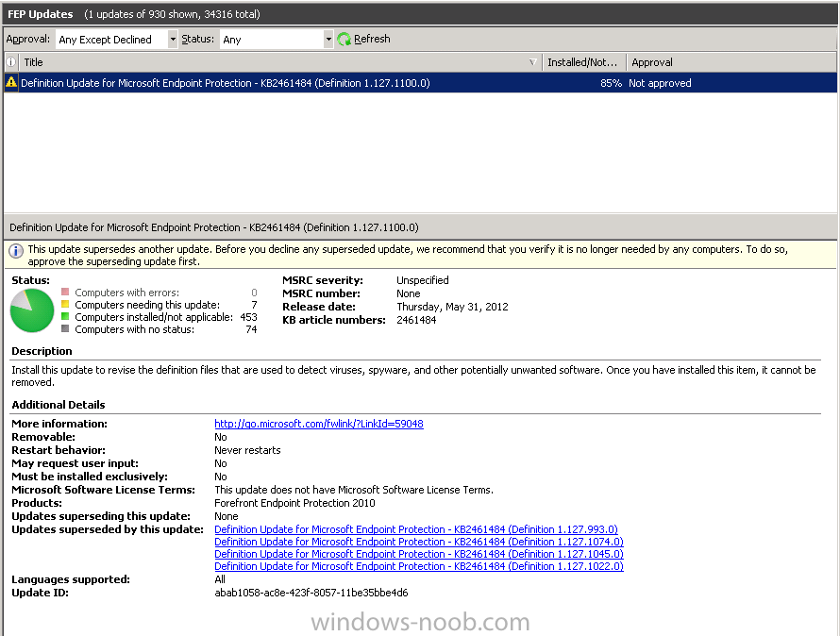
Task: Click the FEP Updates title header
Action: (x=41, y=14)
